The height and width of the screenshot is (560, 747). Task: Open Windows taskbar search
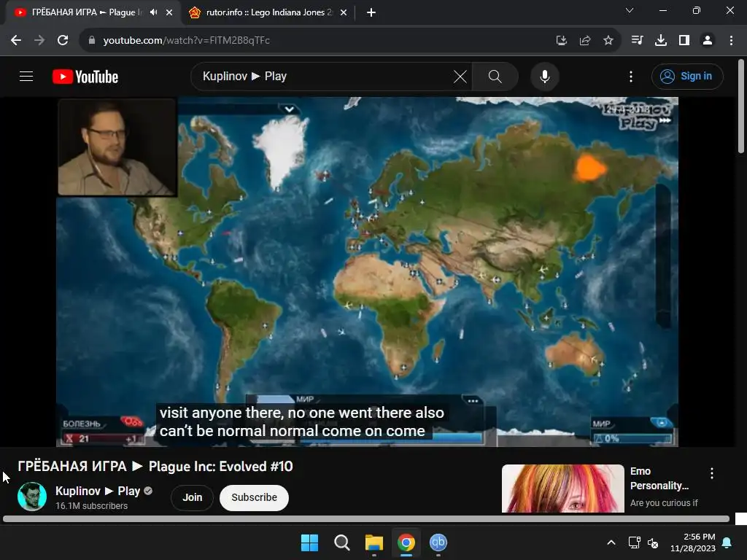coord(341,542)
